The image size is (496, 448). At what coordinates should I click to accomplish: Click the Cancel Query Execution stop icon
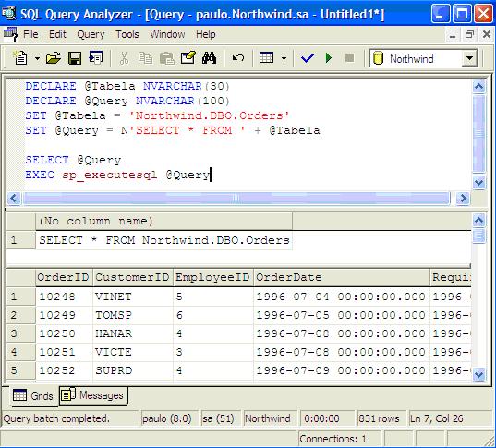point(349,58)
